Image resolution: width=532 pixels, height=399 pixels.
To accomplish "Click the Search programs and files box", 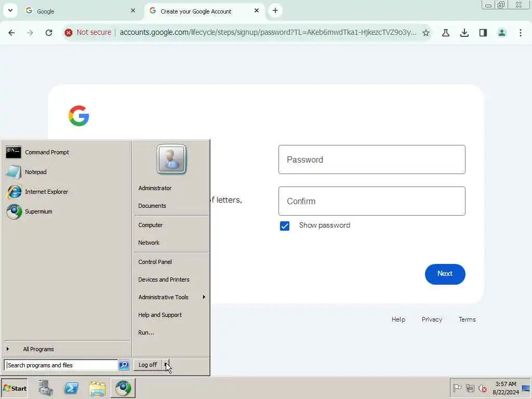I will pos(61,365).
